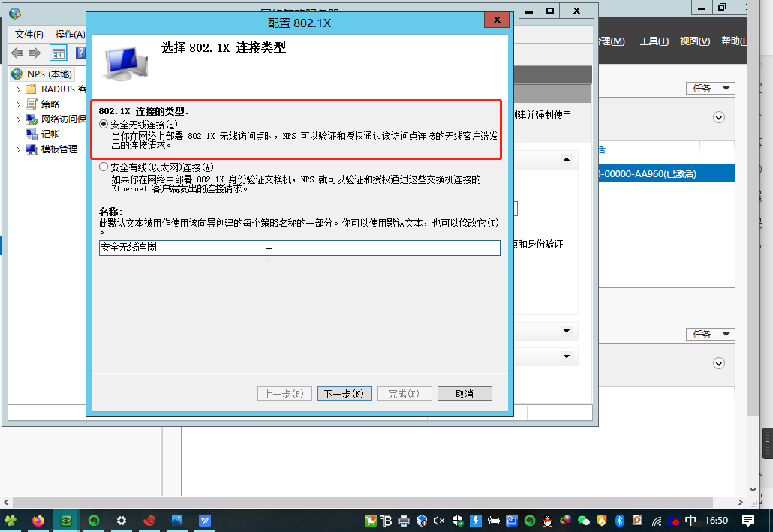Click the horizontal scrollbar right arrow
The height and width of the screenshot is (532, 773).
pos(741,503)
